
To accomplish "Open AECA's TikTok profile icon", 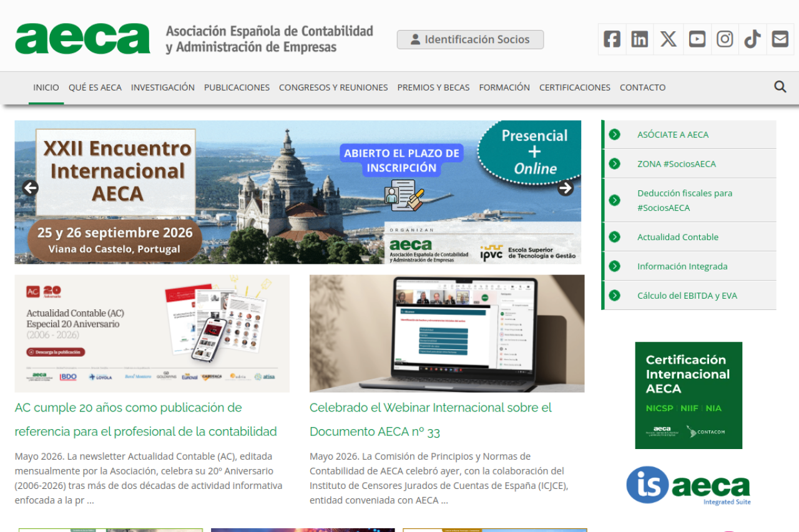I will coord(752,39).
